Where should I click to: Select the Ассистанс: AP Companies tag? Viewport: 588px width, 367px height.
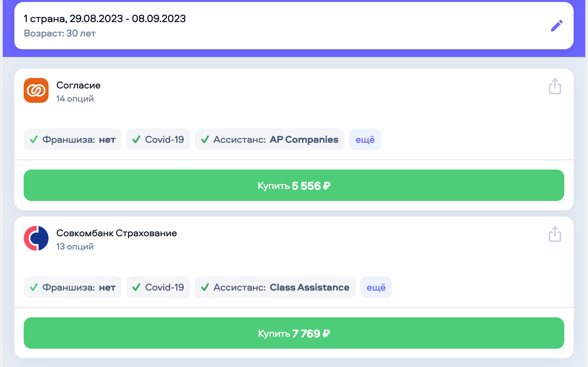[270, 139]
